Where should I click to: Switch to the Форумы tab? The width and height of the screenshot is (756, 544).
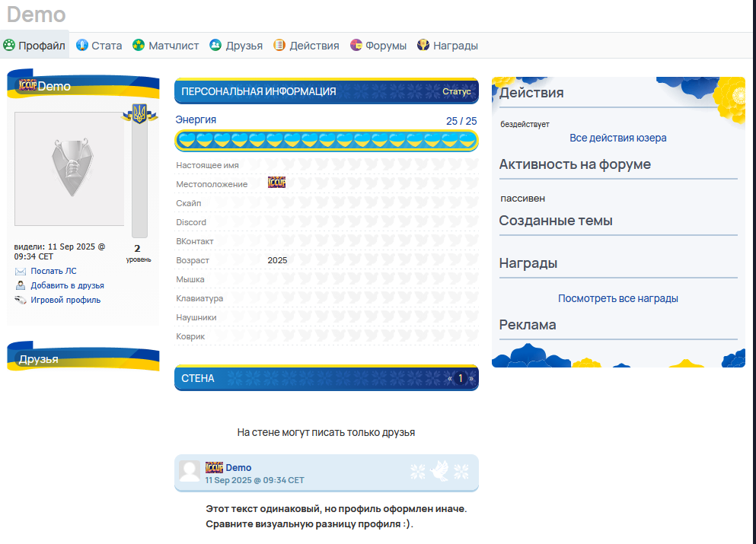click(x=378, y=46)
